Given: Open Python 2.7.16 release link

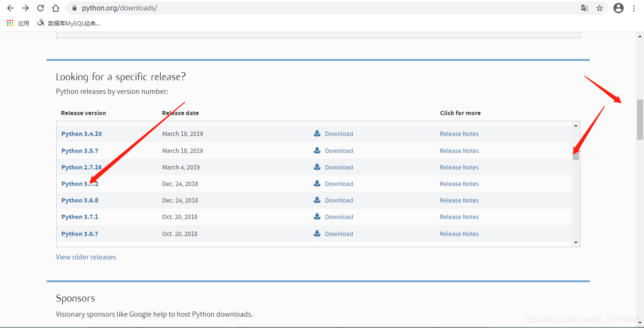Looking at the screenshot, I should point(82,168).
